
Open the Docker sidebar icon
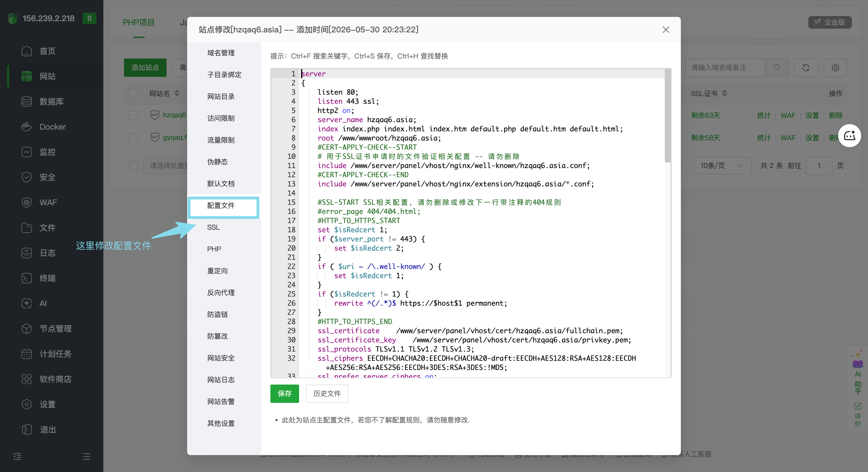[27, 126]
